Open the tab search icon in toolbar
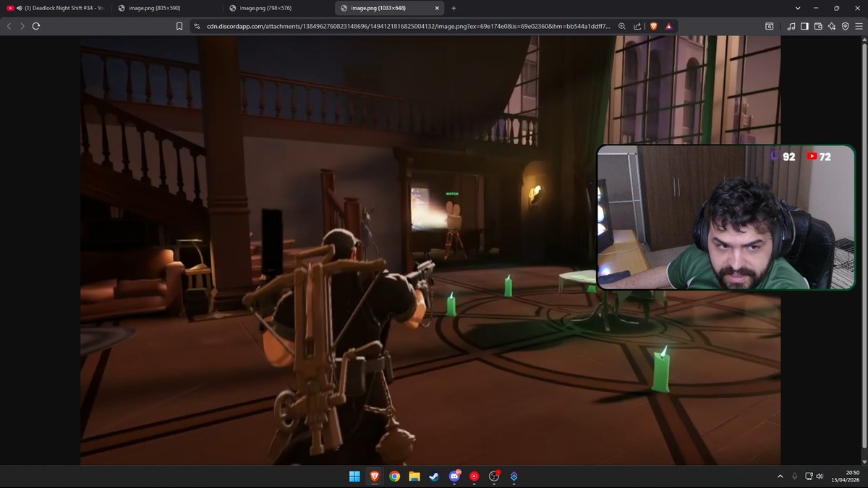 coord(770,26)
